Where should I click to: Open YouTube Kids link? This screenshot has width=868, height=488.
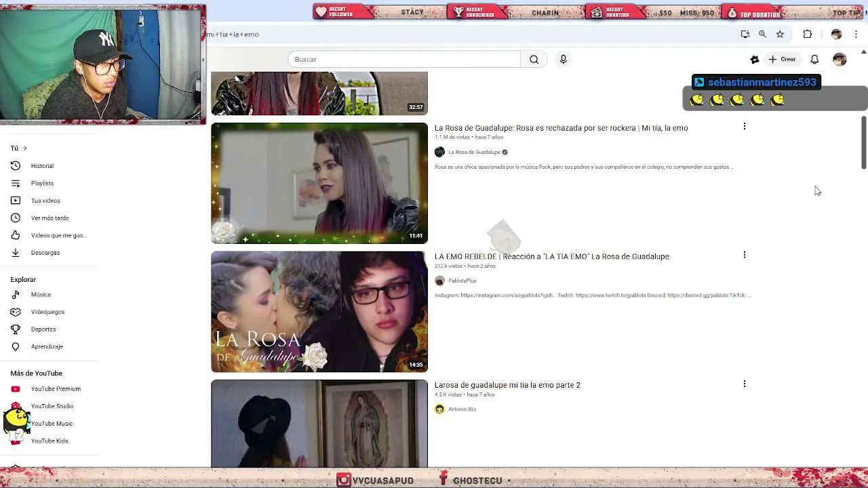tap(50, 441)
